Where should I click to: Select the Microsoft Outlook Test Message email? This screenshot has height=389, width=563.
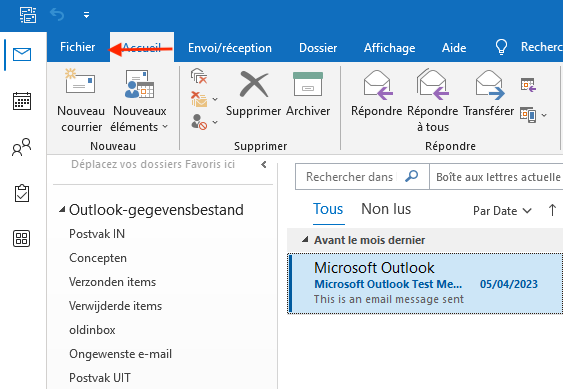pos(425,283)
